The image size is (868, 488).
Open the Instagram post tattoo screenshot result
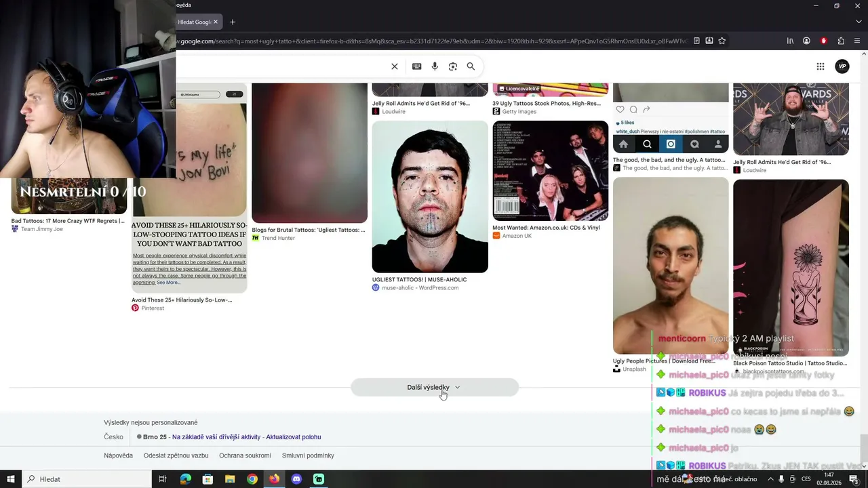click(x=671, y=119)
